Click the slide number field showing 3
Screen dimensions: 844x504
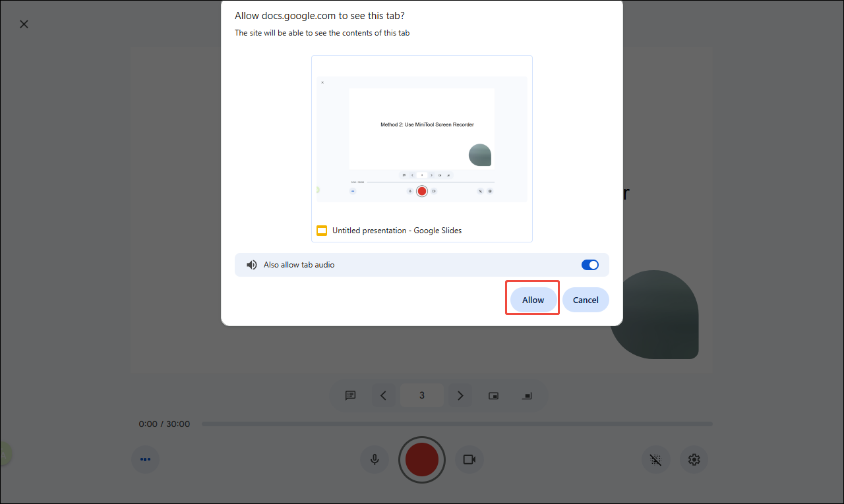tap(421, 395)
